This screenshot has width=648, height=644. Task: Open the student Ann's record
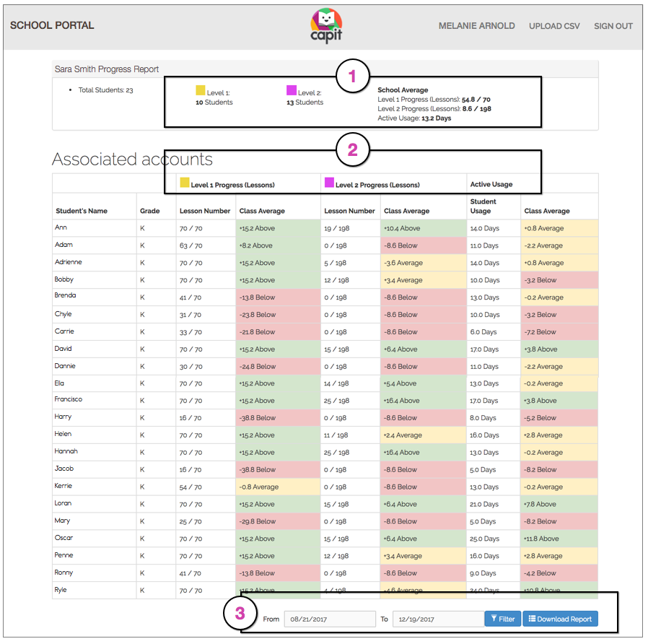click(x=61, y=227)
